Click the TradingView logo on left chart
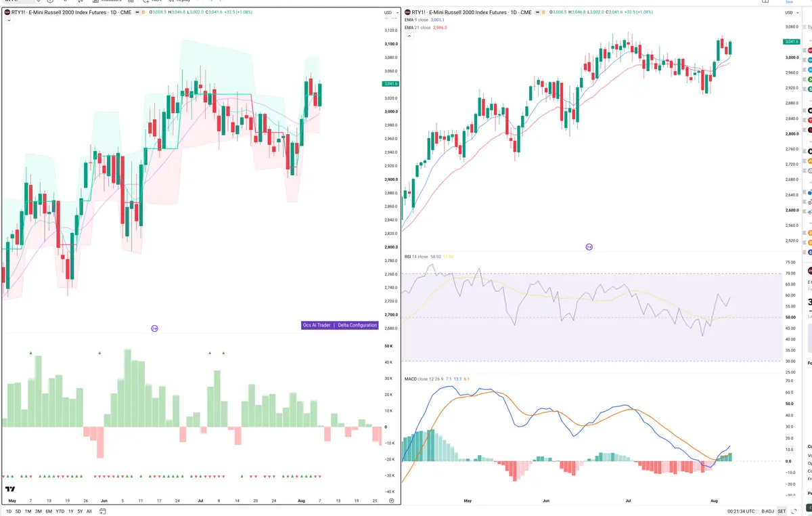Viewport: 812px width, 516px height. tap(10, 489)
